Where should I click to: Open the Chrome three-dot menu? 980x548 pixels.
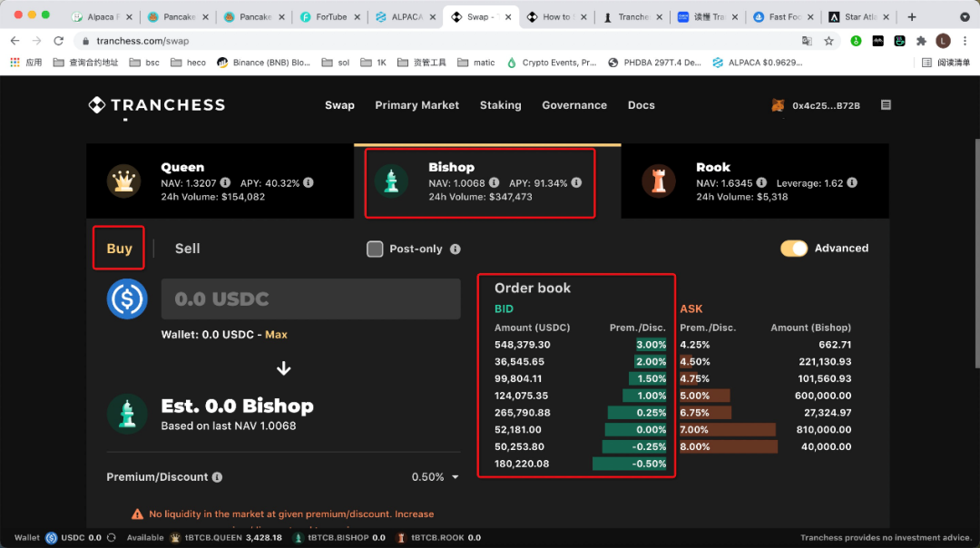click(965, 41)
